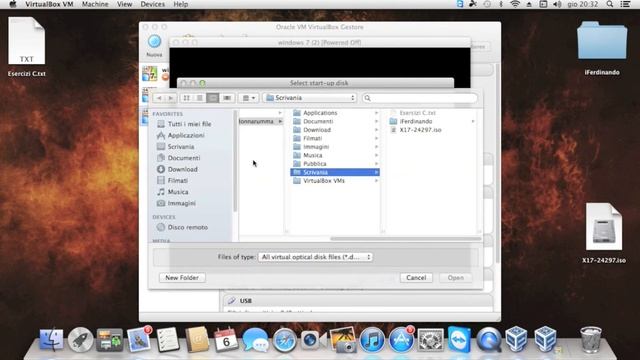Click the Bluetooth icon in menu bar
This screenshot has height=360, width=640.
tap(501, 4)
